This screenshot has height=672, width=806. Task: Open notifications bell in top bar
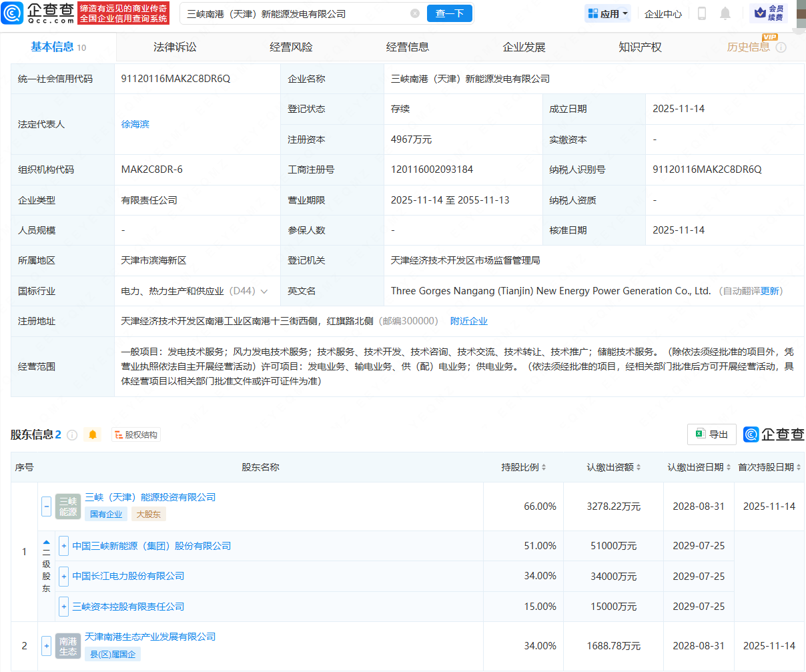point(725,13)
